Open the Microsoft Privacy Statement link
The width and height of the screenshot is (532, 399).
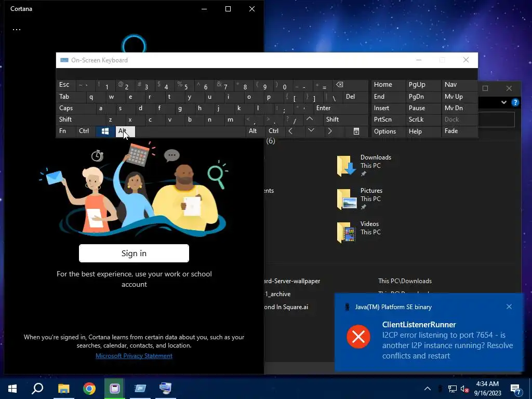pyautogui.click(x=134, y=355)
